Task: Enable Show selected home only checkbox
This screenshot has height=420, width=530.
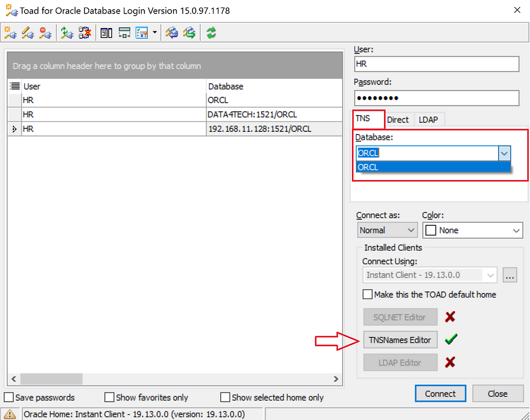Action: pos(225,397)
